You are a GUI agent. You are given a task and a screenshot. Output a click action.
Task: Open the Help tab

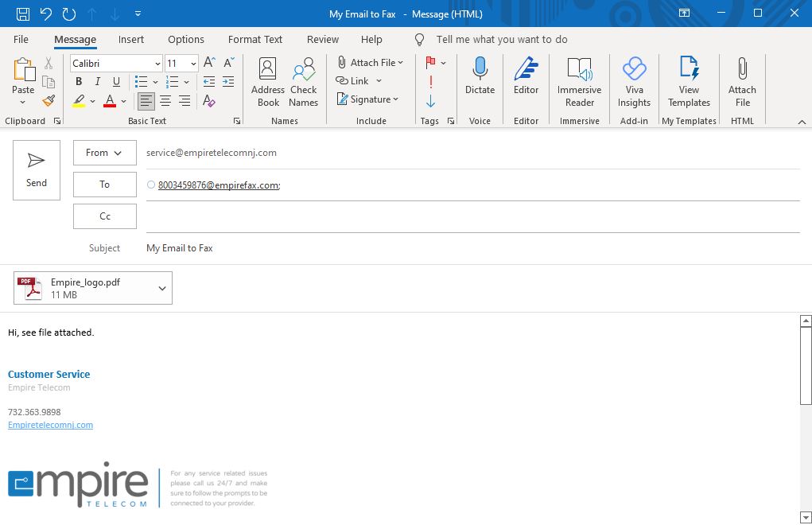371,39
